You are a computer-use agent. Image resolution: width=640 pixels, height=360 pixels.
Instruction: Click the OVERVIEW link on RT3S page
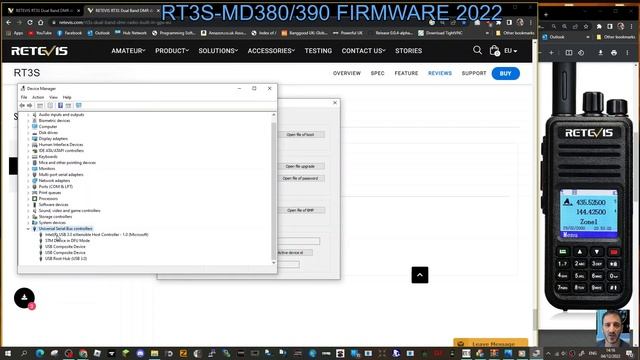(347, 73)
